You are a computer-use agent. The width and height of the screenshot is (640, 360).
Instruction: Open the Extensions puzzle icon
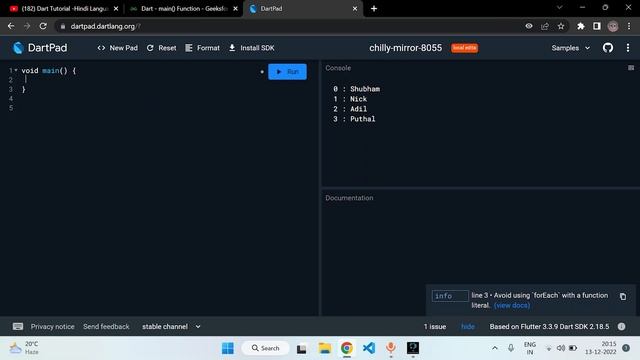click(580, 26)
